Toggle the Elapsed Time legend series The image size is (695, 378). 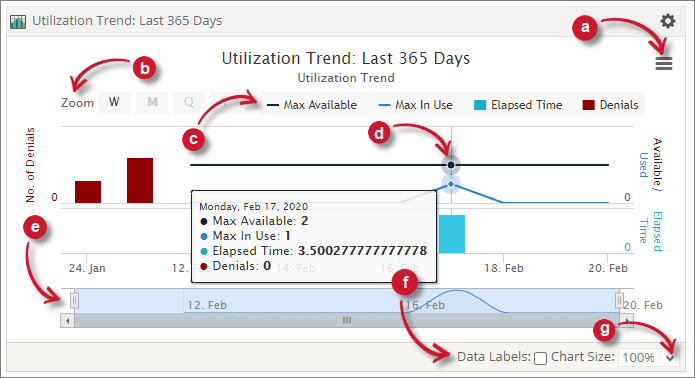[x=518, y=105]
